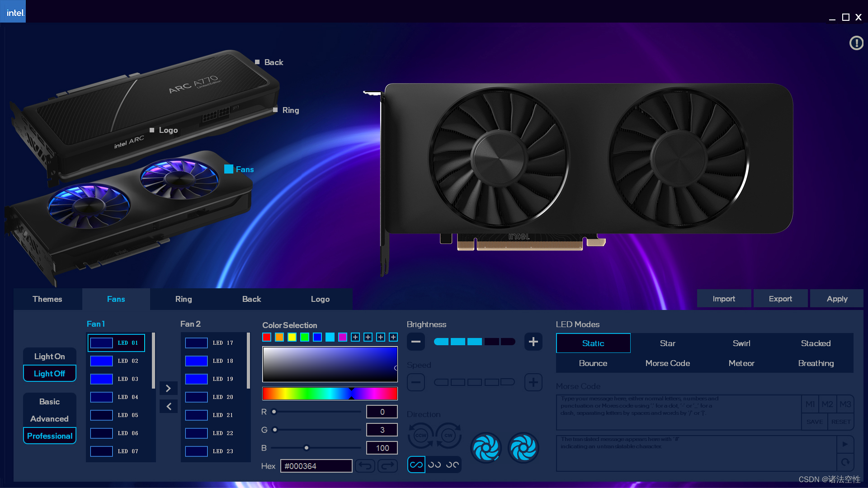
Task: Decrease brightness with the minus button
Action: [415, 342]
